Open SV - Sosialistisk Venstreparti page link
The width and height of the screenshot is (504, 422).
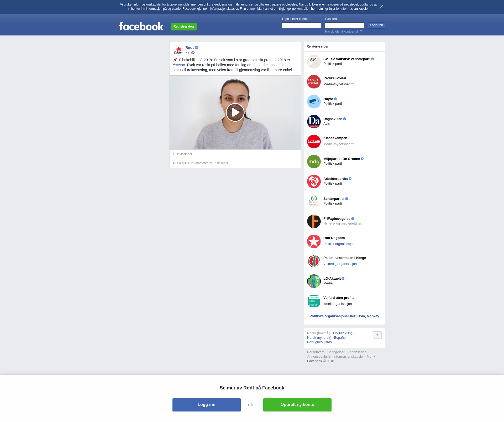pyautogui.click(x=347, y=59)
